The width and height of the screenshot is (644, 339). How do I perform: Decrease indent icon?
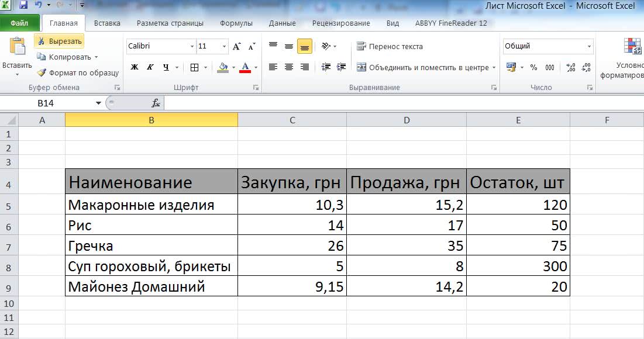pyautogui.click(x=326, y=67)
